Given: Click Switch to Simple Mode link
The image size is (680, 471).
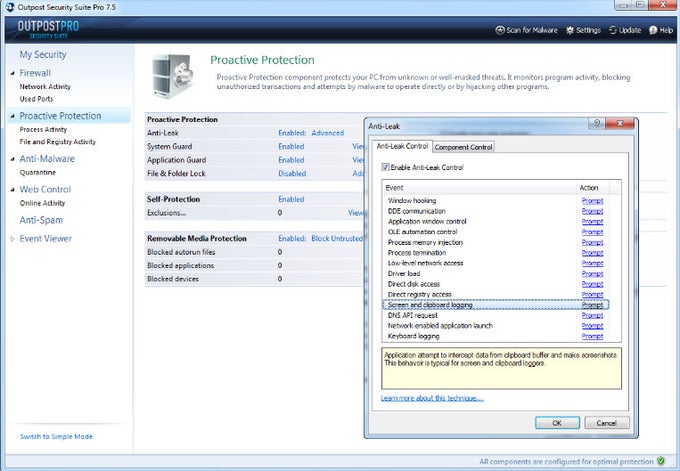Looking at the screenshot, I should pyautogui.click(x=56, y=436).
